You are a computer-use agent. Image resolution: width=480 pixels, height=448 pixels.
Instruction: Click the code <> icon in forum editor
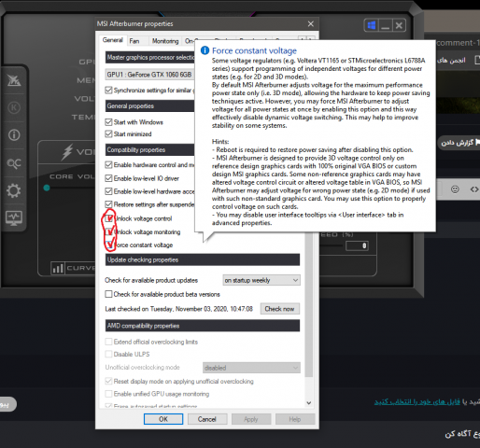[x=474, y=189]
